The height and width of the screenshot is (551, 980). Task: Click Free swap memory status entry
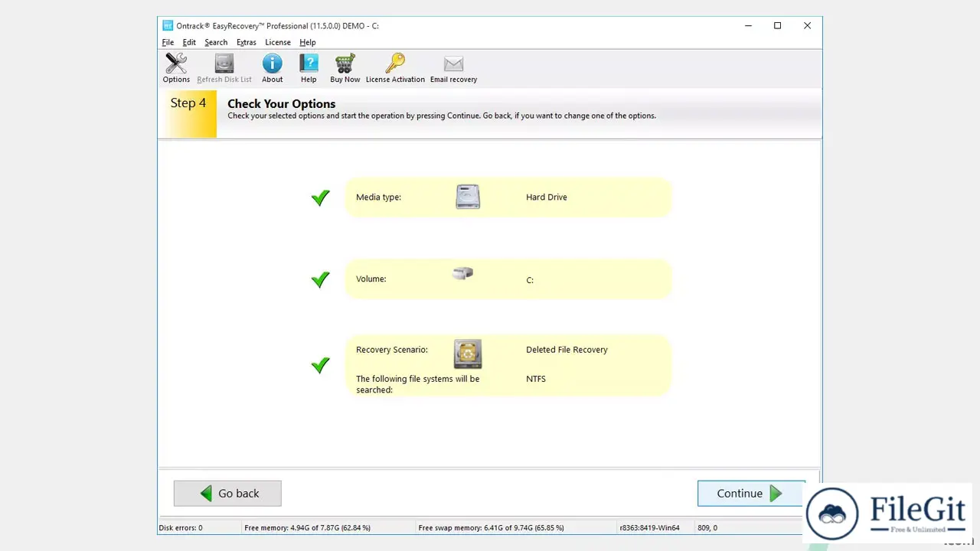pos(491,528)
